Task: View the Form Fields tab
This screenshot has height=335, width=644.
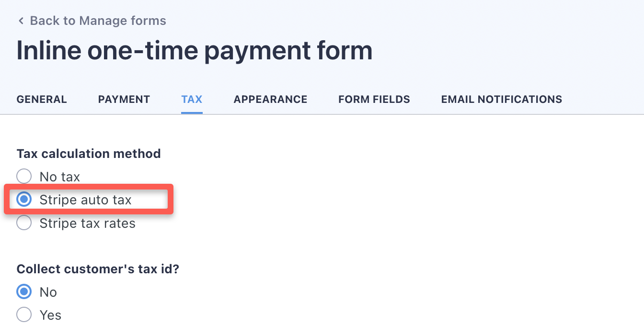Action: tap(374, 99)
